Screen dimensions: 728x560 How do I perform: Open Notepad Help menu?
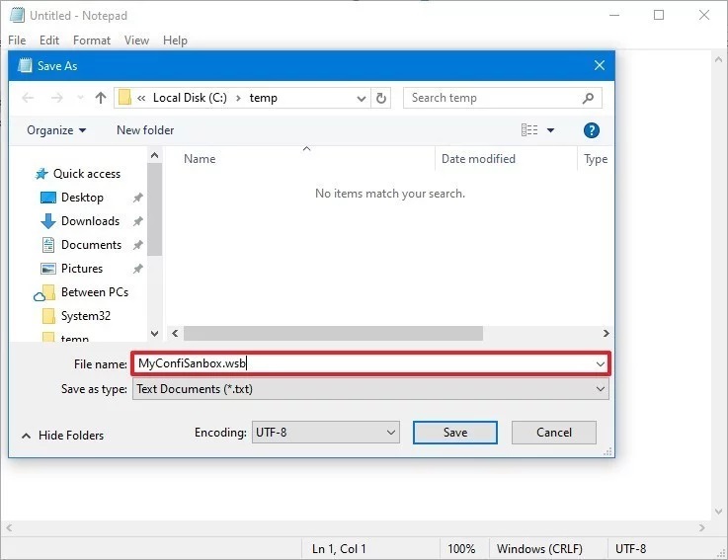click(175, 40)
